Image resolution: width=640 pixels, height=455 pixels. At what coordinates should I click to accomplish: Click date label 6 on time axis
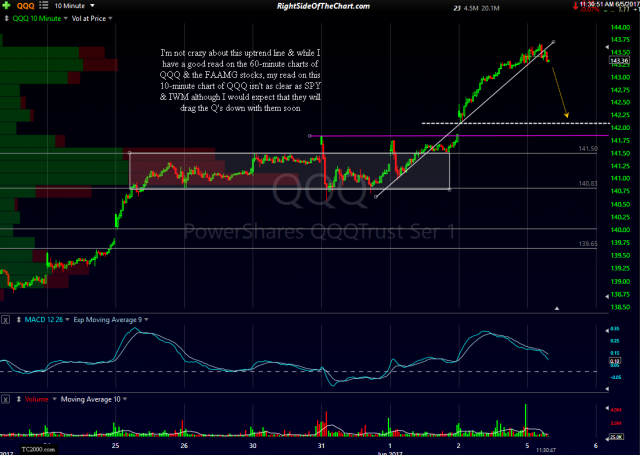(x=596, y=445)
